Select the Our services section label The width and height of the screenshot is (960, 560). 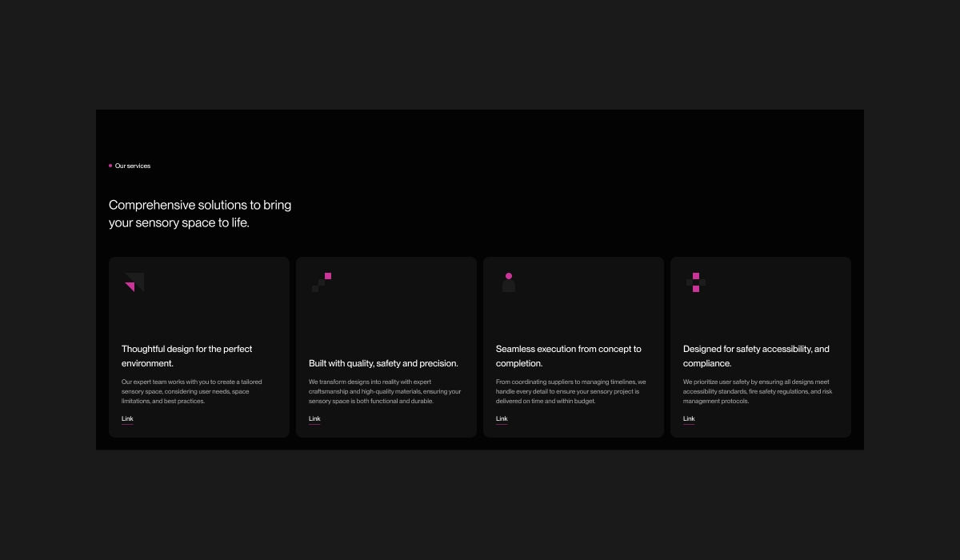[133, 166]
